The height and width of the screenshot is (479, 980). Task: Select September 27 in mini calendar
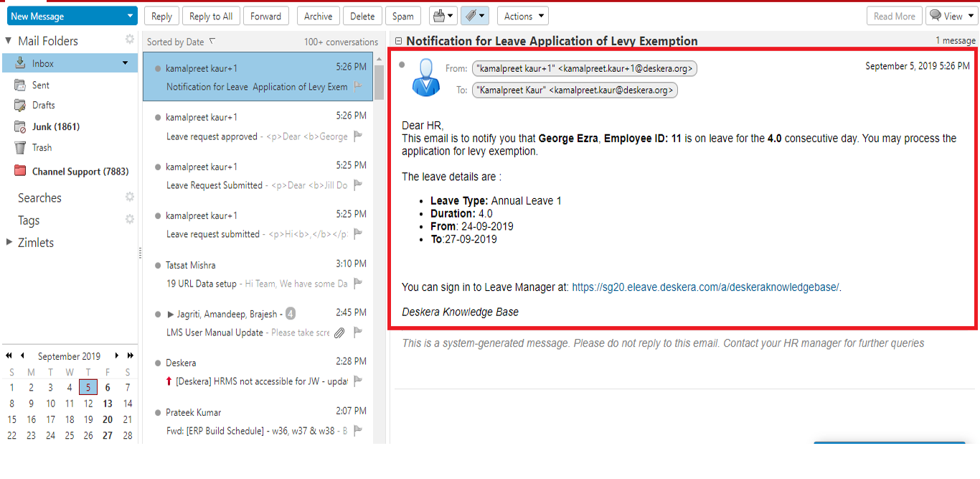[108, 435]
